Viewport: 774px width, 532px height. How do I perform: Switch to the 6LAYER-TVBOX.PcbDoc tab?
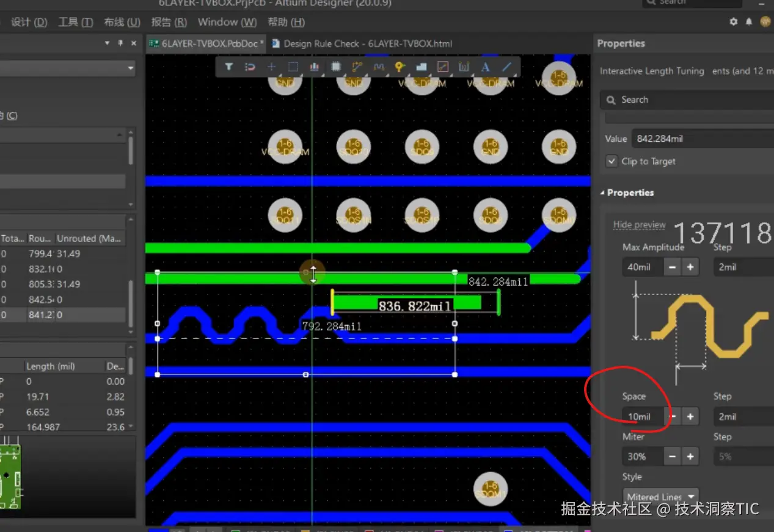coord(206,43)
